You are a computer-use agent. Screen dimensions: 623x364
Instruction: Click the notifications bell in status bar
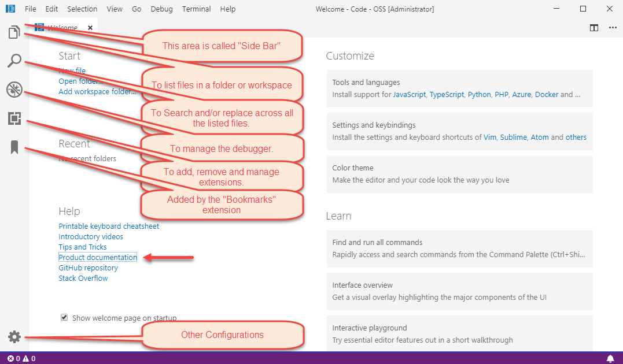[610, 359]
